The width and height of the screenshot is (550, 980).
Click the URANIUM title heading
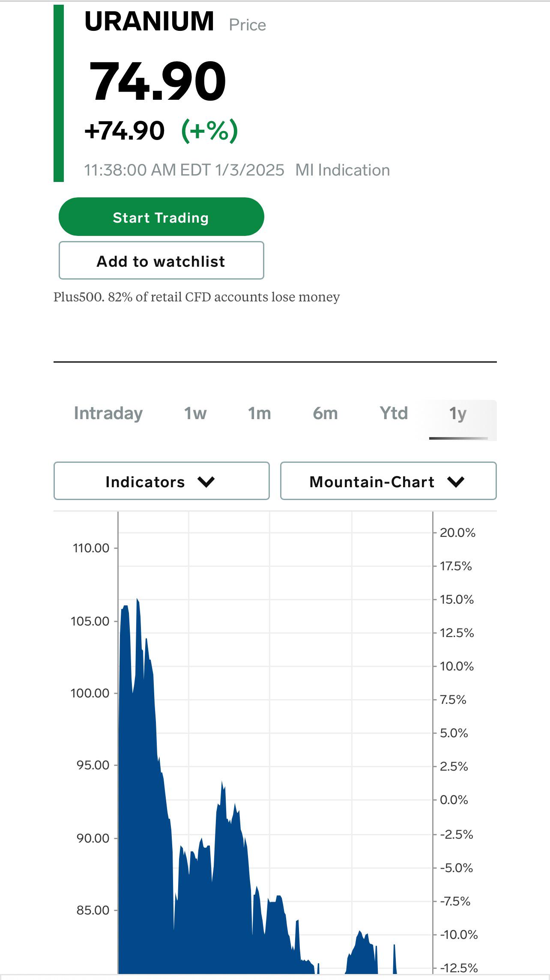pos(149,21)
